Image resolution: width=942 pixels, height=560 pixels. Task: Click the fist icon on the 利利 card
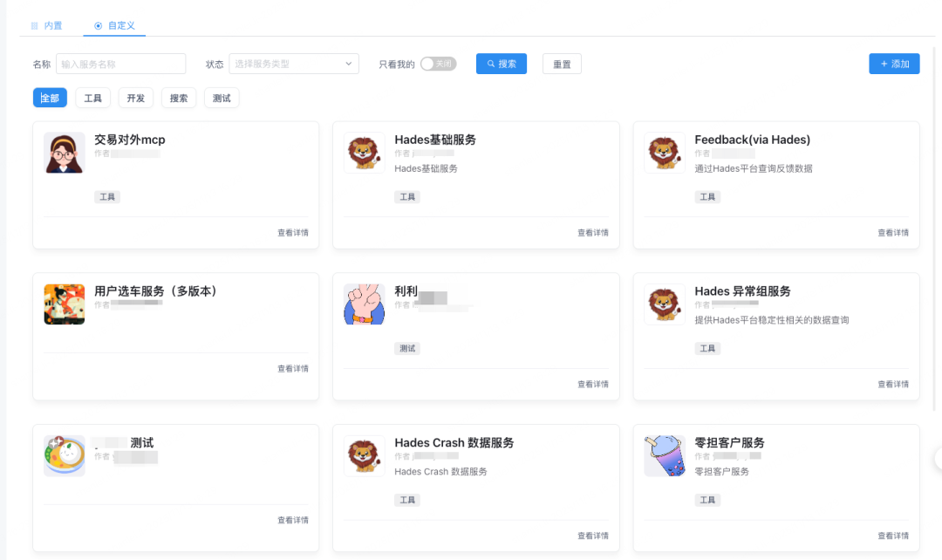click(x=364, y=304)
